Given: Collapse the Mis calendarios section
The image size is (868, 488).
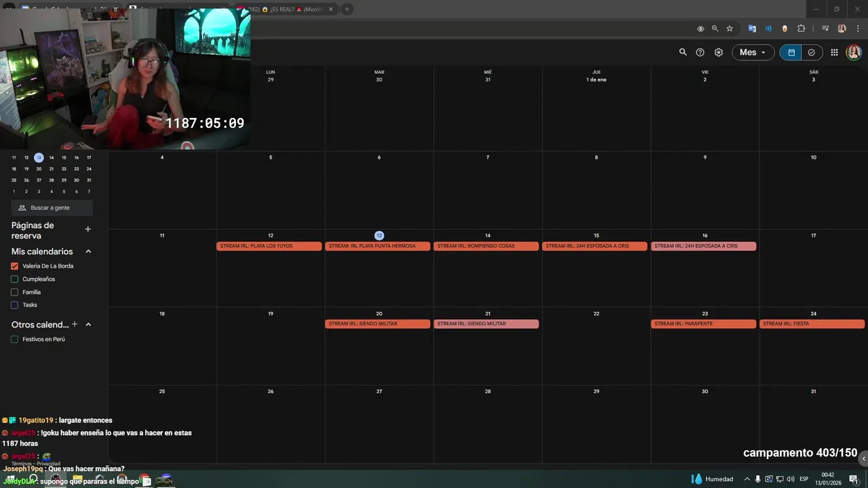Looking at the screenshot, I should pos(88,251).
